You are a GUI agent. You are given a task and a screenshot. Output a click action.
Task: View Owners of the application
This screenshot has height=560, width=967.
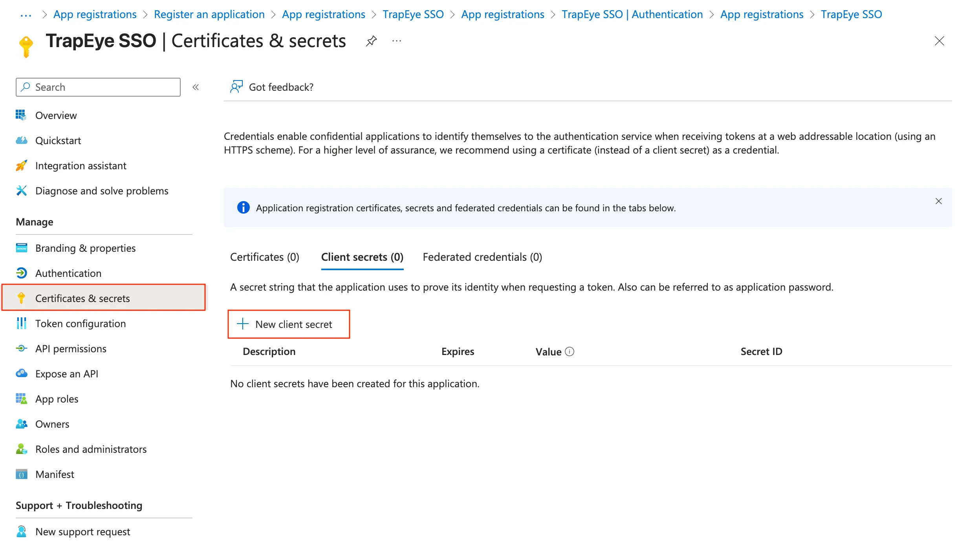[52, 424]
